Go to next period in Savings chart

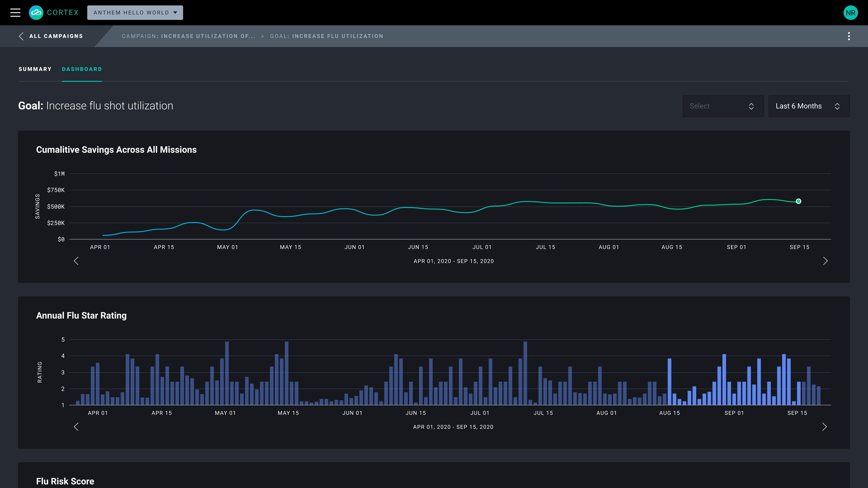click(825, 261)
